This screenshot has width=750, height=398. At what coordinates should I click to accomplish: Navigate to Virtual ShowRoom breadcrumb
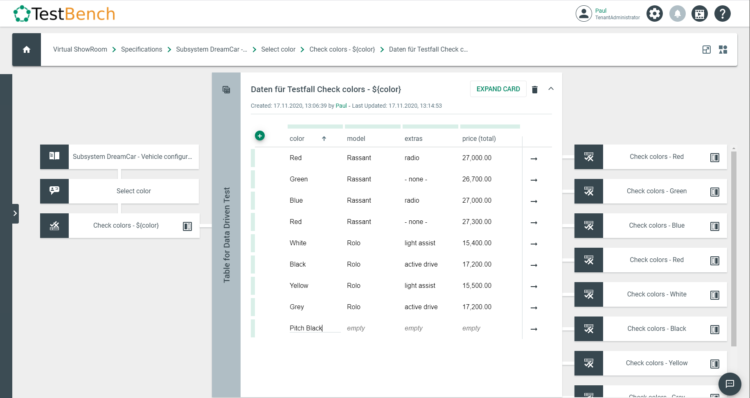pyautogui.click(x=80, y=49)
